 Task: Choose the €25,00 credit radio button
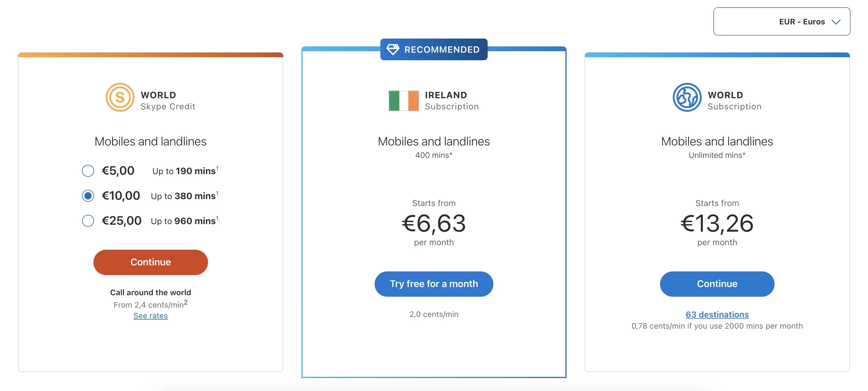click(x=88, y=221)
